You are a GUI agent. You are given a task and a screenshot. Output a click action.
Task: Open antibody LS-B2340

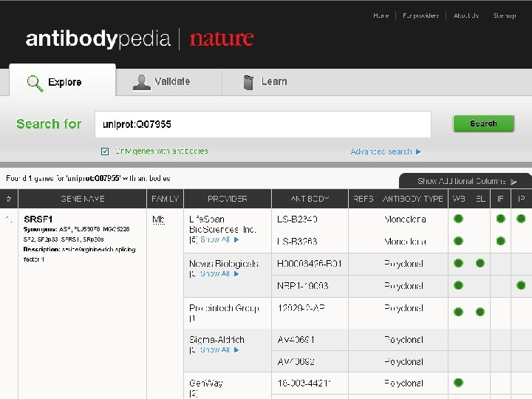tap(297, 219)
